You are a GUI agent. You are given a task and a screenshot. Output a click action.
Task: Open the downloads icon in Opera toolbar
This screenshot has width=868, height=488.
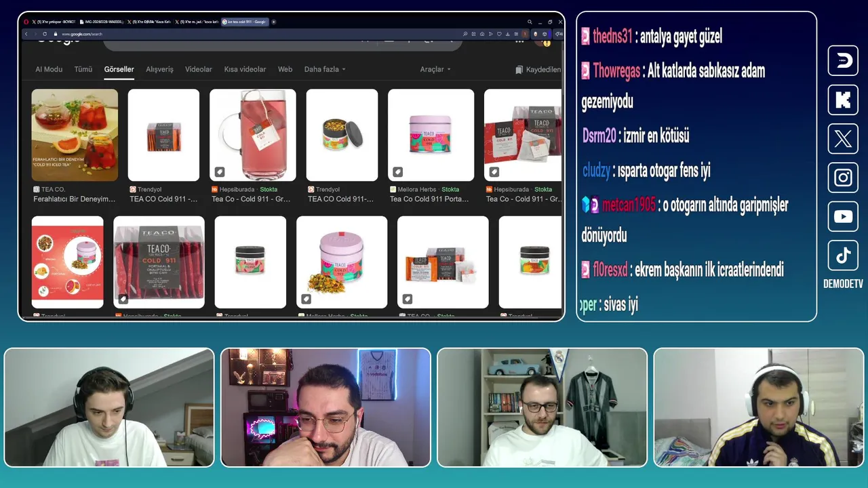pyautogui.click(x=508, y=34)
